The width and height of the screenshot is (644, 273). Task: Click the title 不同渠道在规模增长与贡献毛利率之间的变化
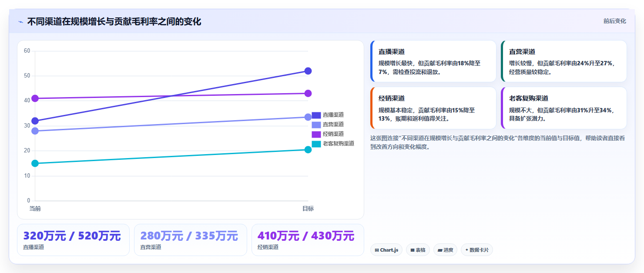pos(114,22)
